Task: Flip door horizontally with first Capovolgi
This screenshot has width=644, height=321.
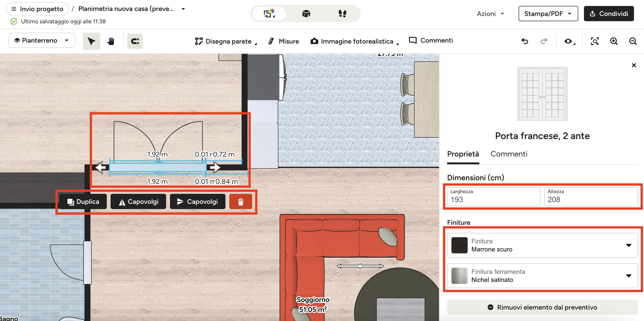Action: 138,202
